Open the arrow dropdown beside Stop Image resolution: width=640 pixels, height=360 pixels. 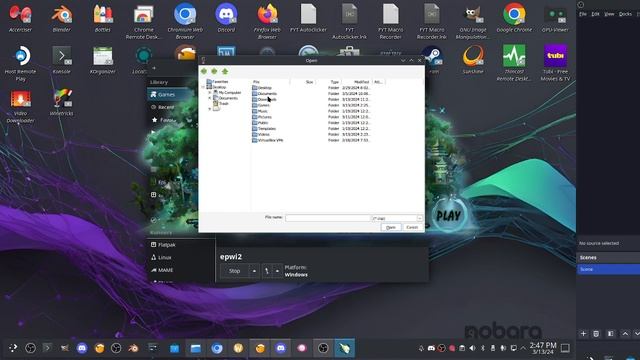coord(254,271)
